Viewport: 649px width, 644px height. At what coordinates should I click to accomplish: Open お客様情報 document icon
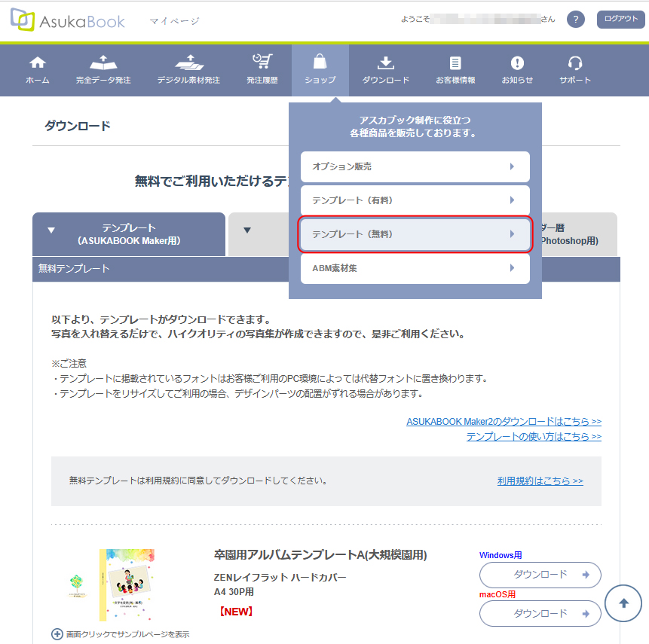click(455, 63)
